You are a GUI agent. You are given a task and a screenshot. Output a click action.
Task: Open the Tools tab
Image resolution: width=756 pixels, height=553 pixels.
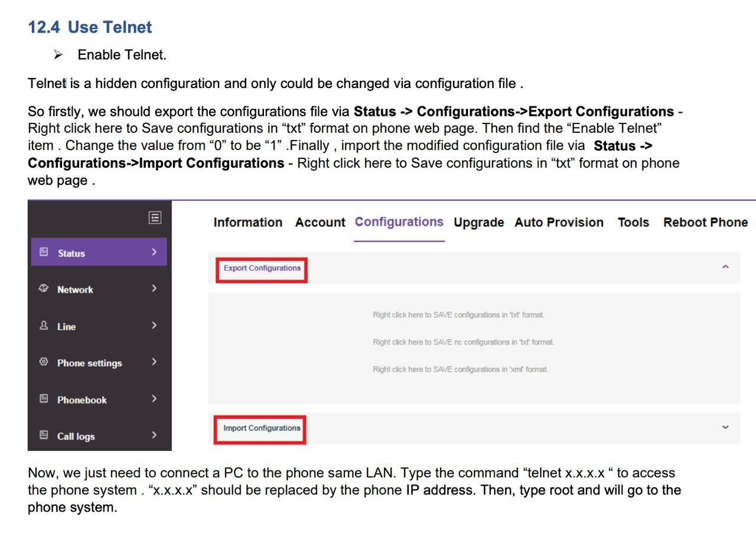click(x=633, y=222)
